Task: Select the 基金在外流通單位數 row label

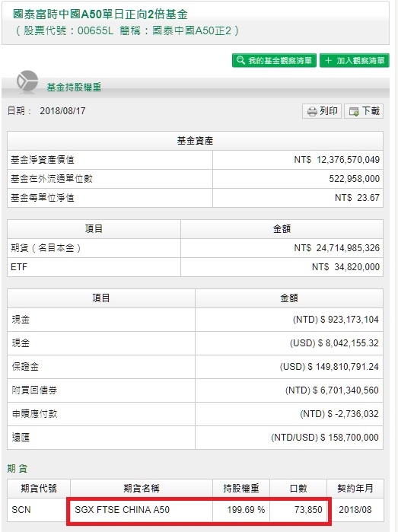Action: pyautogui.click(x=52, y=179)
